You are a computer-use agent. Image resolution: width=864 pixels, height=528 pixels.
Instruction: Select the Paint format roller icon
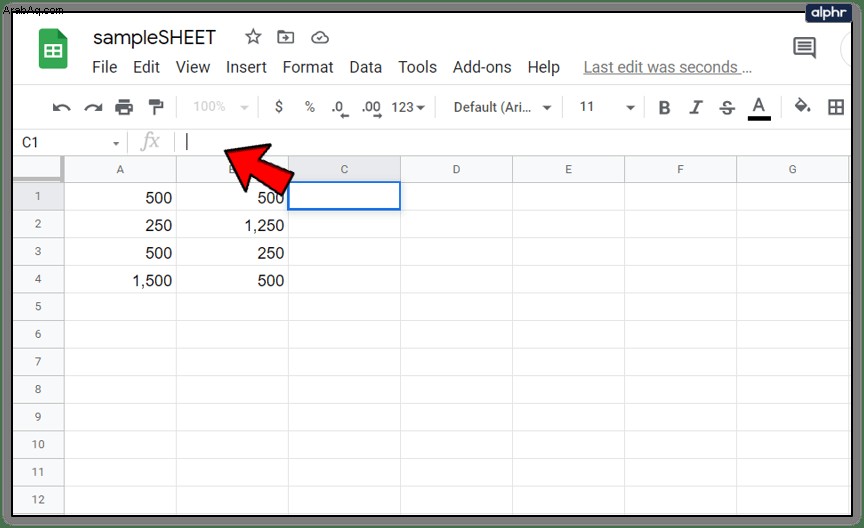coord(156,106)
